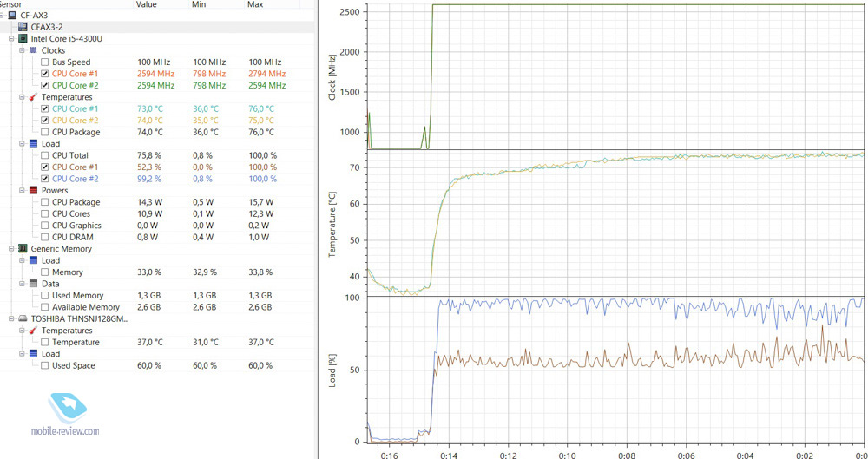Collapse the Intel Core i5-4300U node
The height and width of the screenshot is (459, 868).
[x=11, y=39]
